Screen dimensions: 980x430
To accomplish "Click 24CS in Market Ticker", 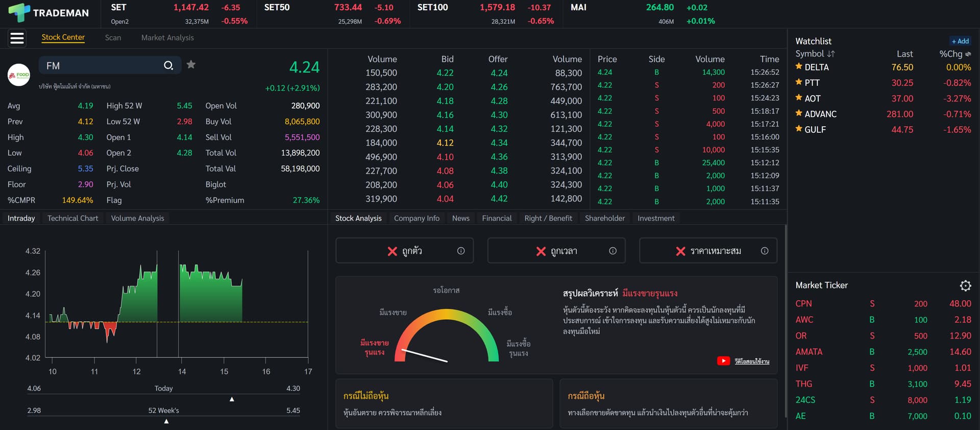I will coord(805,400).
